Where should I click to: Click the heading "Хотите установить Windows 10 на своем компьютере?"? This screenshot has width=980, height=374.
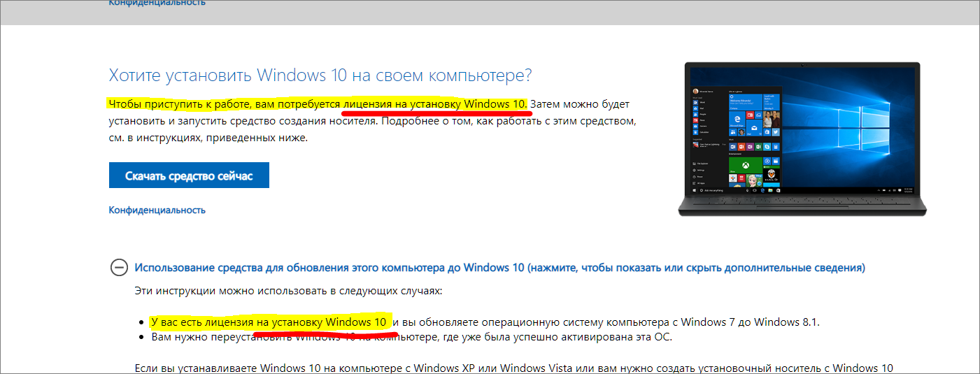[320, 75]
